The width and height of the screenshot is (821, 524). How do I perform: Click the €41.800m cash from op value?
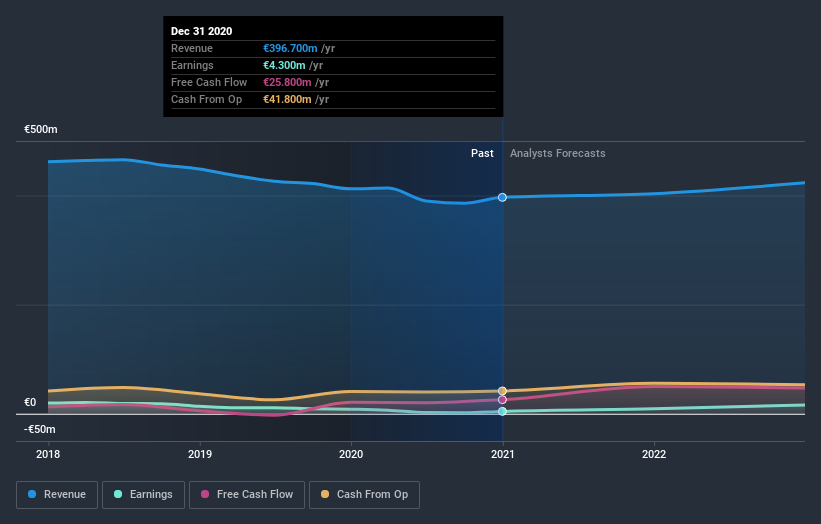tap(287, 99)
